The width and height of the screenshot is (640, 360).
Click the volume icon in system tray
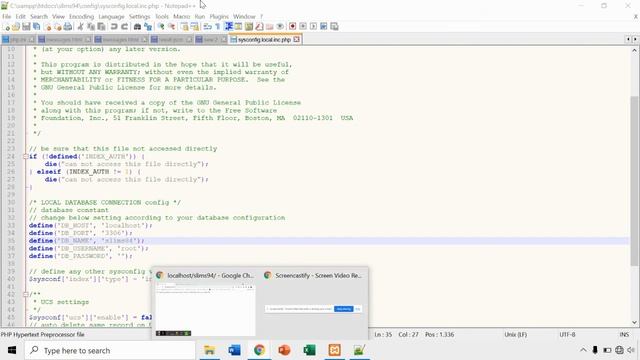tap(631, 350)
